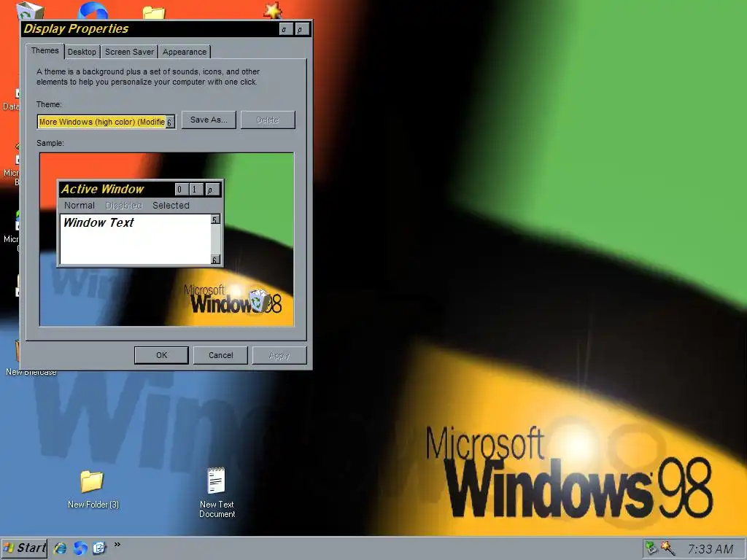747x560 pixels.
Task: Select the folder desktop icon above the dialog
Action: [x=154, y=13]
